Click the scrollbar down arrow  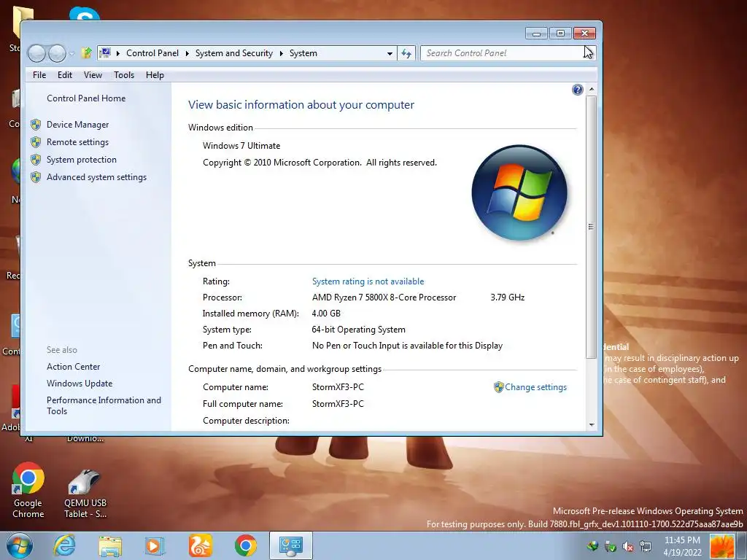[591, 424]
